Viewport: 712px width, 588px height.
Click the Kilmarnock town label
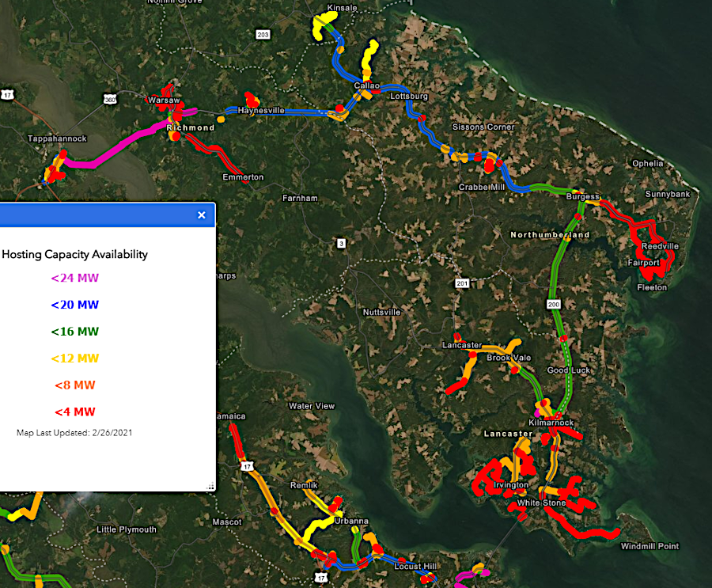point(551,423)
